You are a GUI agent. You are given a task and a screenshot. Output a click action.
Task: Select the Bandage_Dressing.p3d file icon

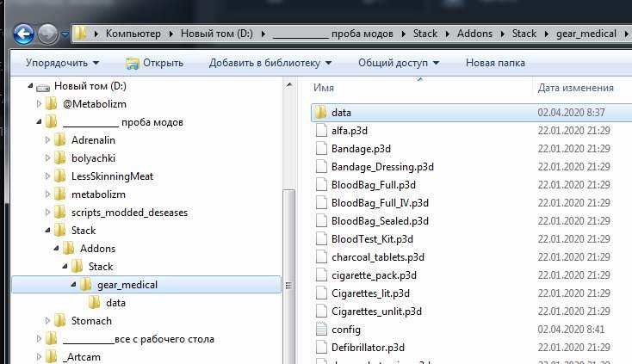[x=321, y=167]
